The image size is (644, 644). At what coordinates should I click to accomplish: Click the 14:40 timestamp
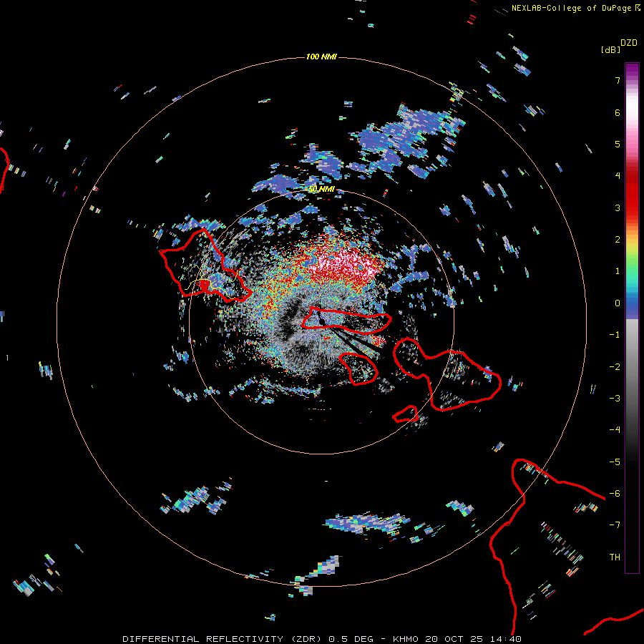507,639
